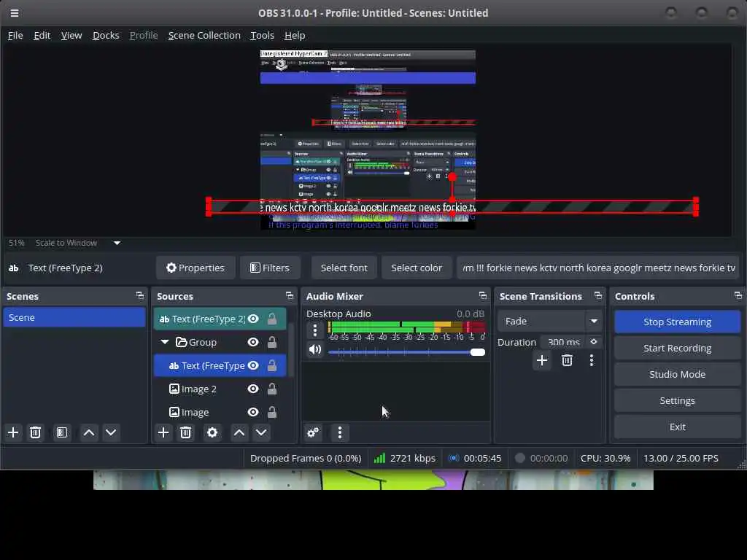Open the Help menu

tap(295, 35)
